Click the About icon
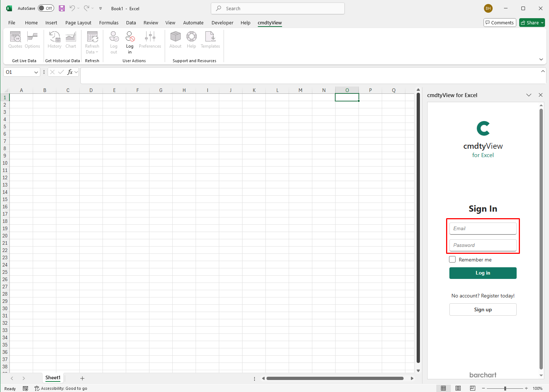The image size is (549, 392). pos(175,40)
